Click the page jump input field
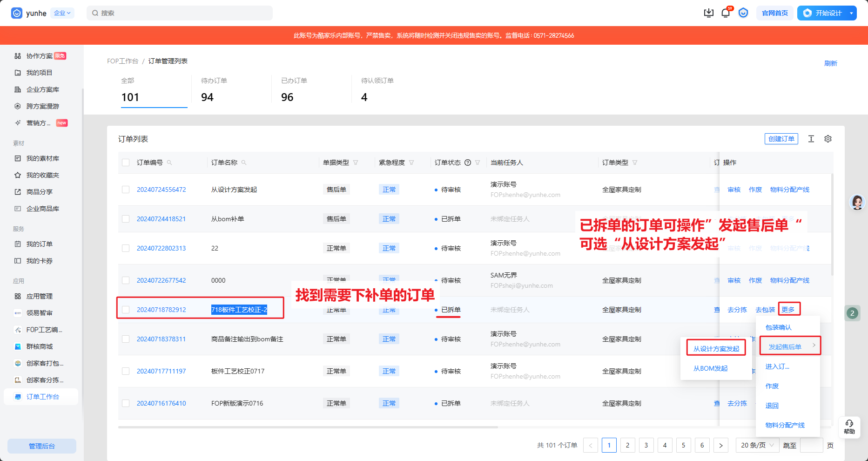This screenshot has height=461, width=868. tap(811, 445)
